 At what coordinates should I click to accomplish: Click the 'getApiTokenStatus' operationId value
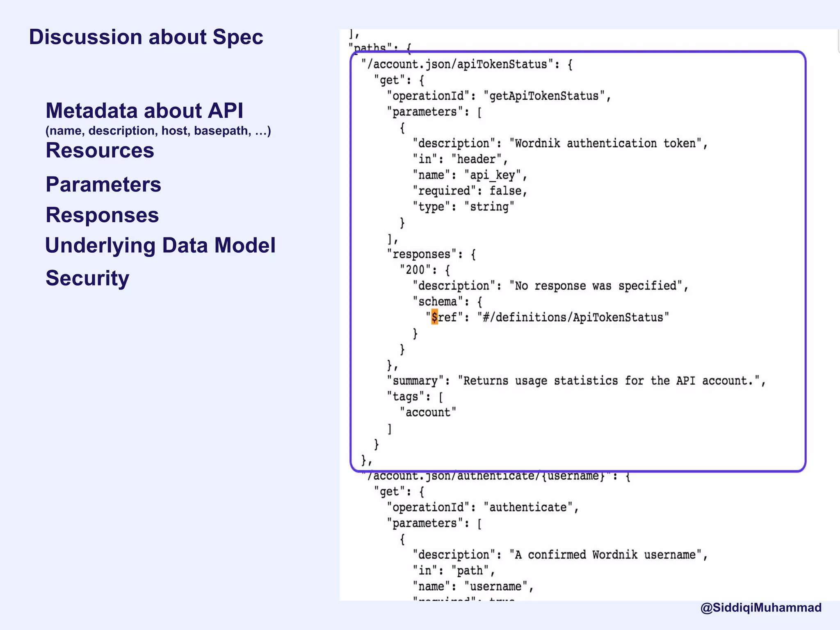[x=544, y=96]
